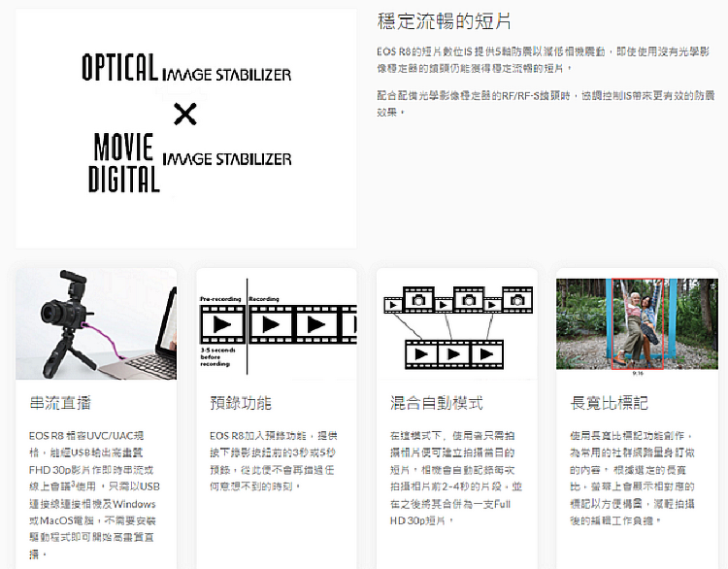Click the 3-5 seconds before recording label
Viewport: 728px width, 569px height.
[x=217, y=357]
